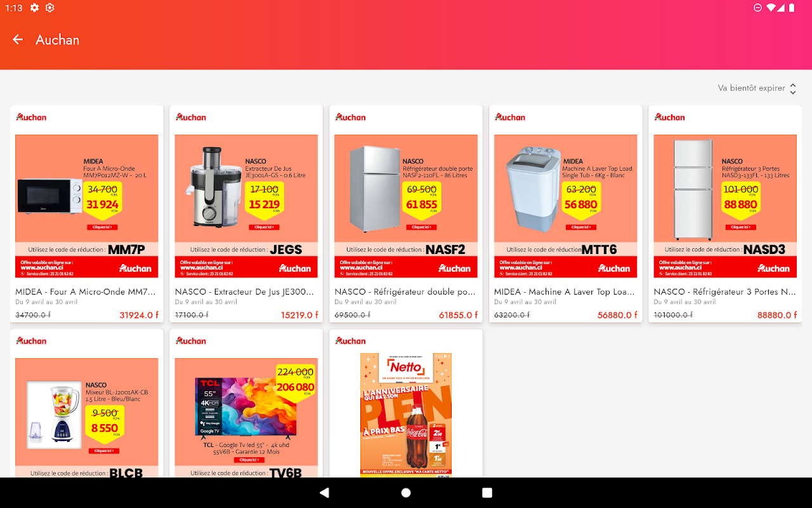Tap the back arrow next to Auchan
The height and width of the screenshot is (508, 812).
(x=18, y=39)
